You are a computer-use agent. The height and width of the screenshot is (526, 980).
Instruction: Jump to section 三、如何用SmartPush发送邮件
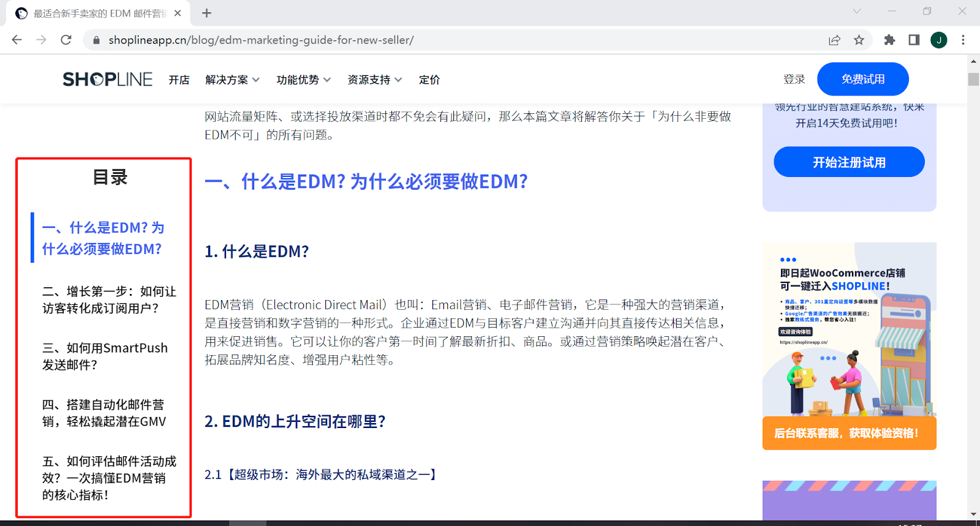pyautogui.click(x=105, y=356)
